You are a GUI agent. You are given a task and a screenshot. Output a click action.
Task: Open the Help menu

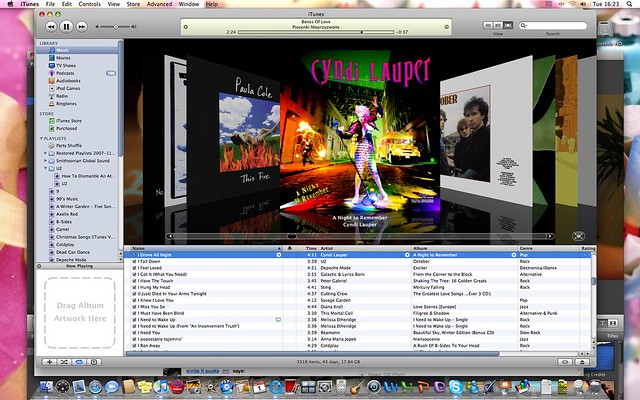pos(211,4)
